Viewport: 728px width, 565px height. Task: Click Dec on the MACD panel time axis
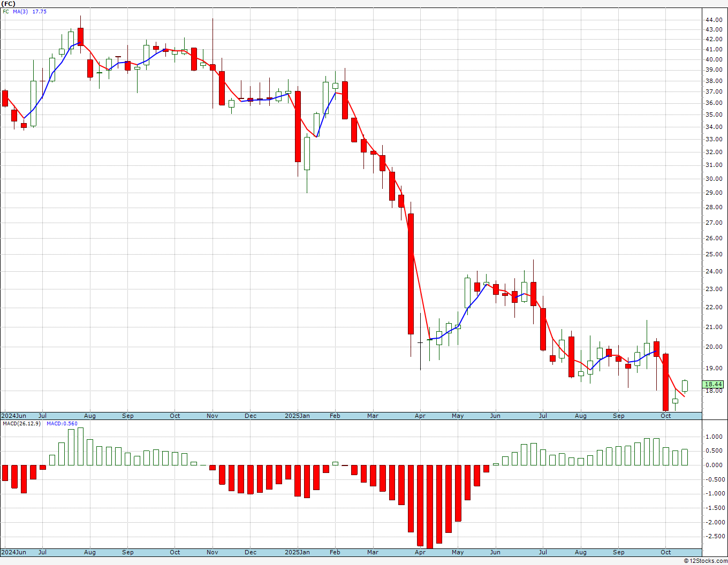[x=251, y=552]
